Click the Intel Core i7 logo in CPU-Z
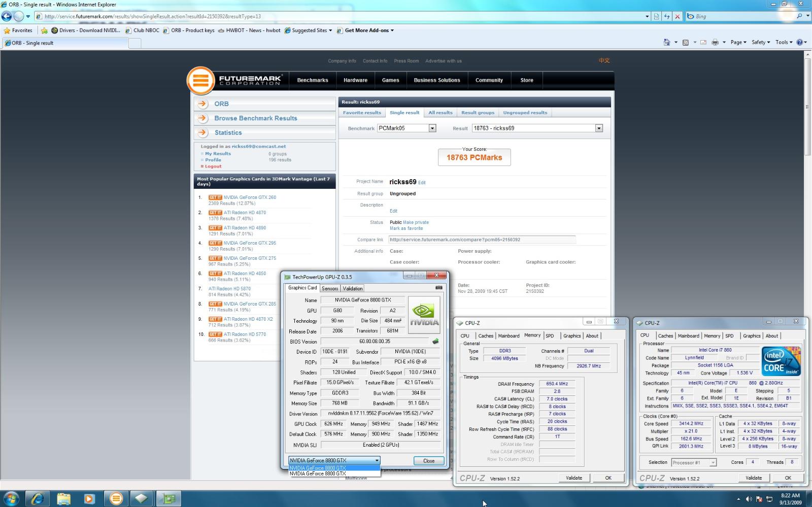 tap(781, 361)
